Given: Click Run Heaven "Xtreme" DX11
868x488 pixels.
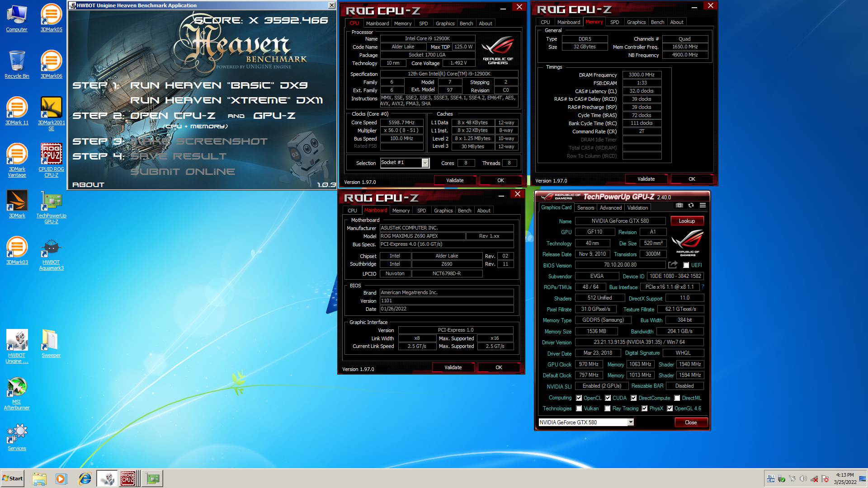Looking at the screenshot, I should coord(226,100).
